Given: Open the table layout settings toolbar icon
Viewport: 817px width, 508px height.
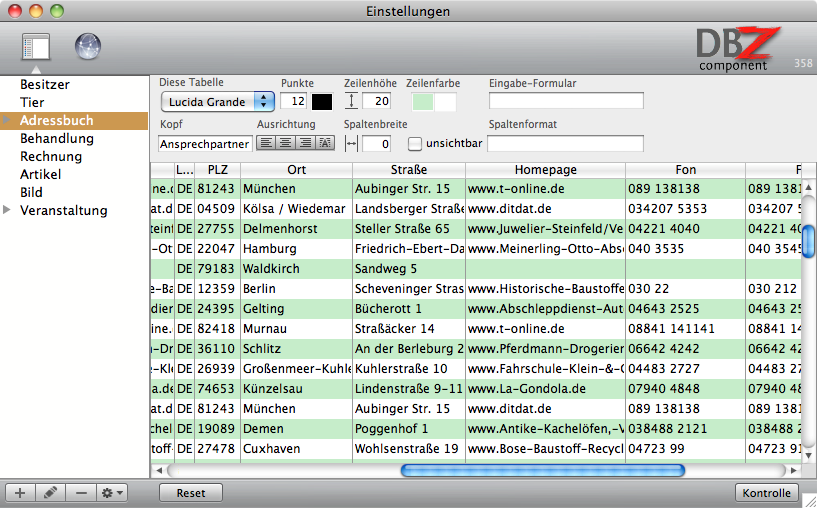Looking at the screenshot, I should pos(36,47).
